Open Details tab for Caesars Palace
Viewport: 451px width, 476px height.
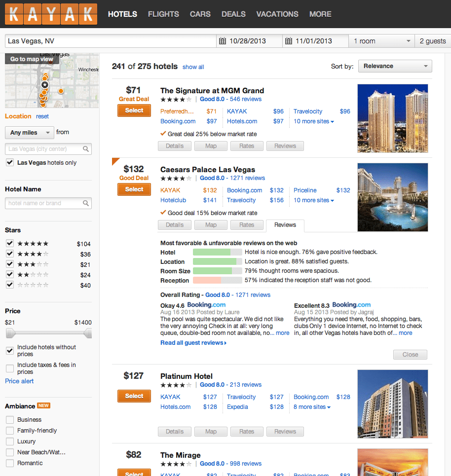(175, 225)
